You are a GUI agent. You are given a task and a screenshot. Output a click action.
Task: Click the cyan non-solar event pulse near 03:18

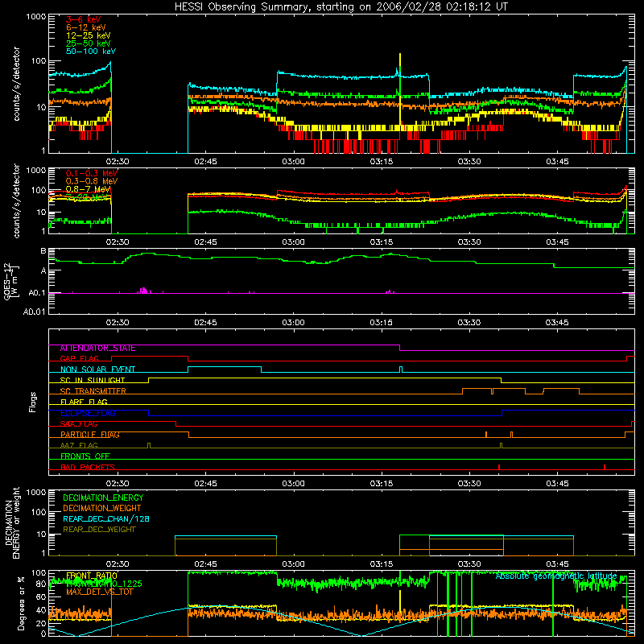coord(401,369)
